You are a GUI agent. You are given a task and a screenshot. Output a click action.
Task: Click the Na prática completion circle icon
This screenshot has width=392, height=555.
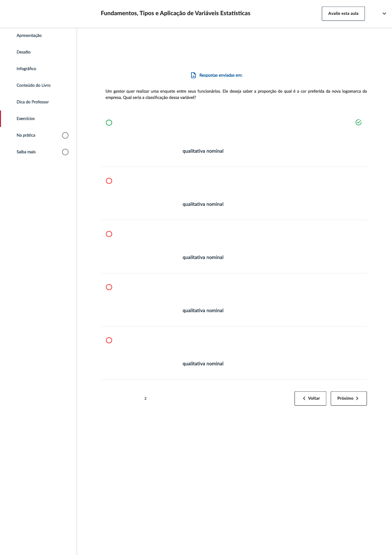[x=65, y=136]
